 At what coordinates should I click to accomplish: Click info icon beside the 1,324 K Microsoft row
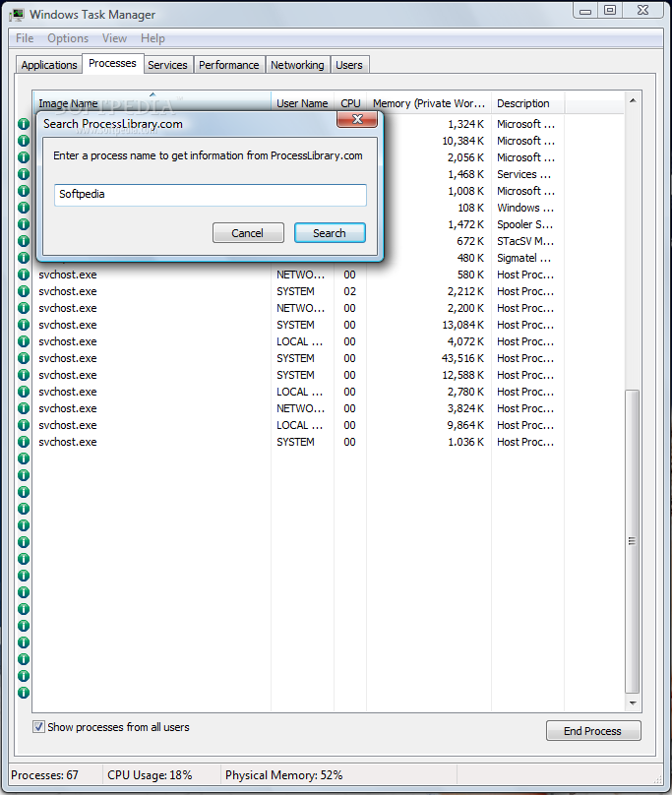(x=24, y=124)
